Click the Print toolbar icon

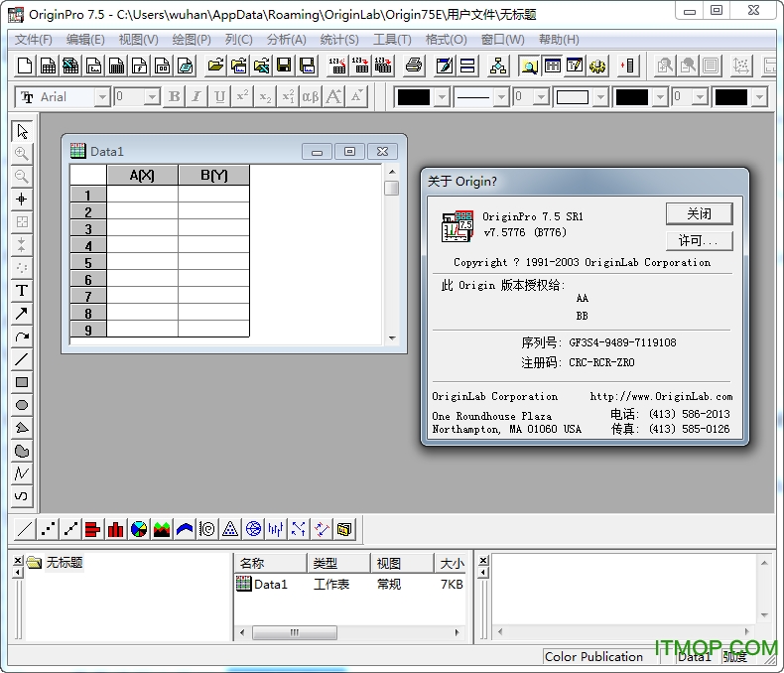(x=414, y=66)
